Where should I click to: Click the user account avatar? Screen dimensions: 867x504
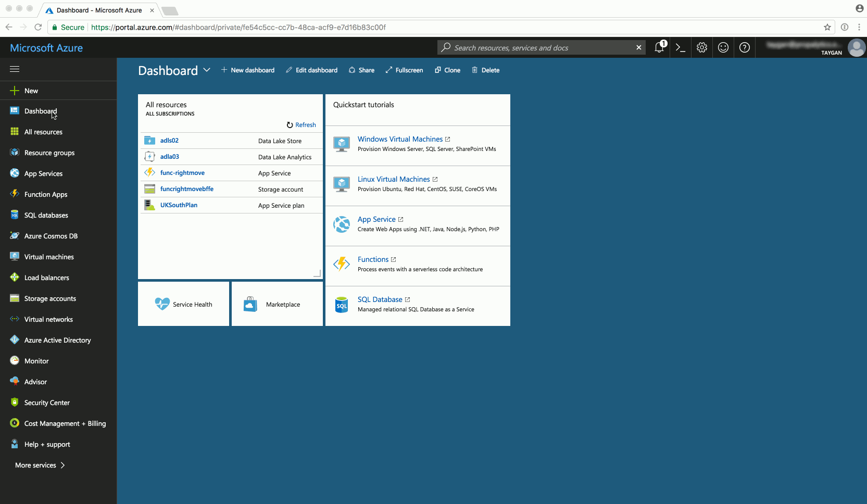pos(857,47)
